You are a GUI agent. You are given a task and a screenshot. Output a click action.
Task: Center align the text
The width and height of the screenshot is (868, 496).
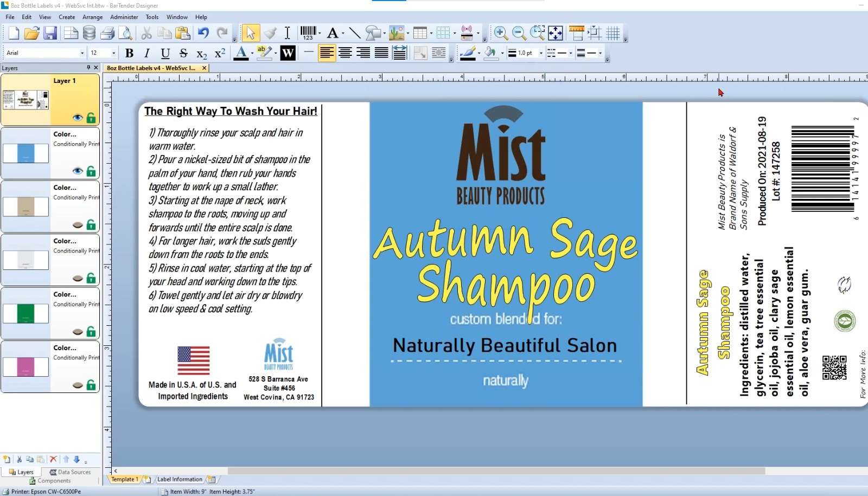(345, 53)
